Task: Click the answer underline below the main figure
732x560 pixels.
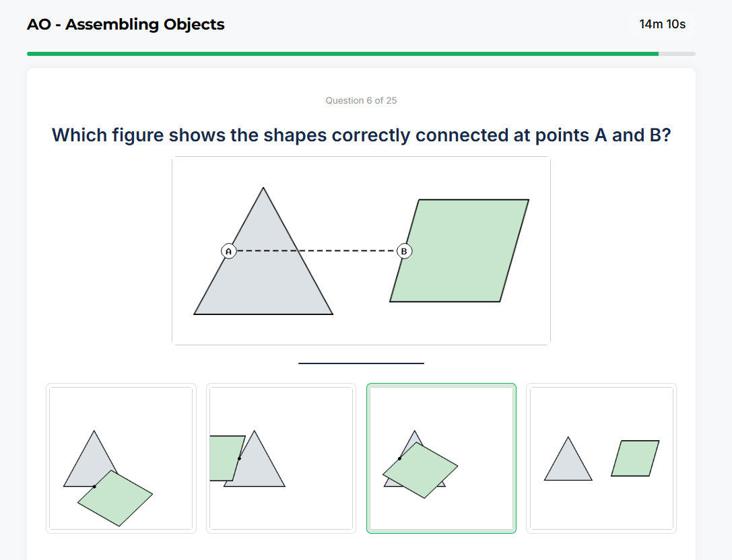Action: [x=361, y=363]
